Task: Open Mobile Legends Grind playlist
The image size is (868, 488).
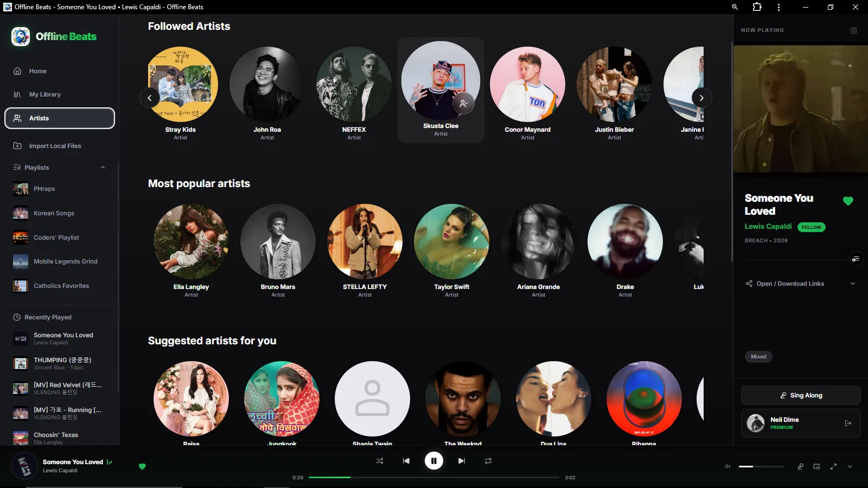Action: tap(60, 261)
